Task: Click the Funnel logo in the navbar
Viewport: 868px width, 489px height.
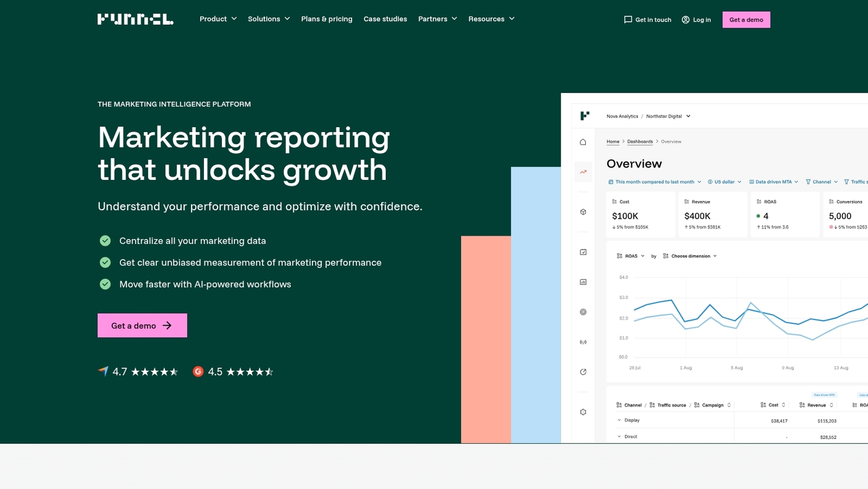Action: click(135, 19)
